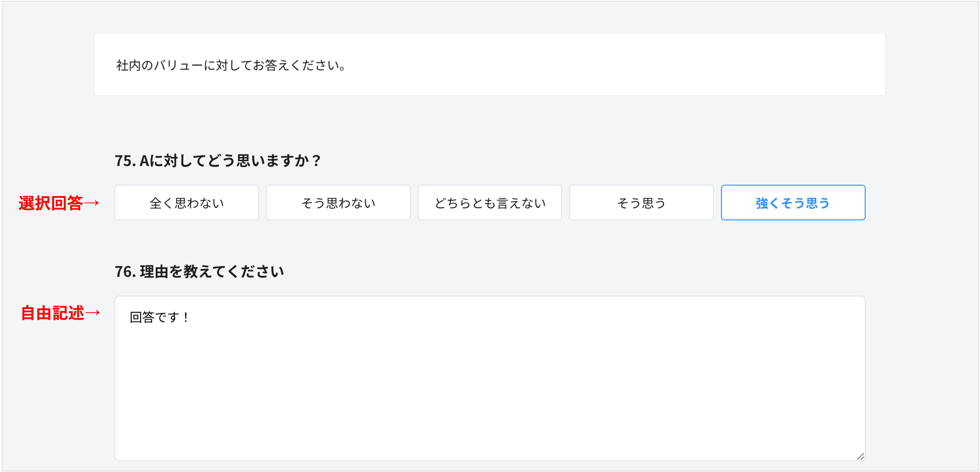Screen dimensions: 980x472
Task: Click the question 76 理由を教えてください heading
Action: coord(200,271)
